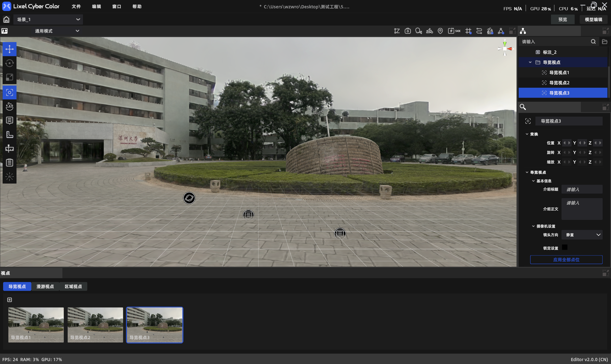The height and width of the screenshot is (364, 611).
Task: Click the 预览 button
Action: point(562,19)
